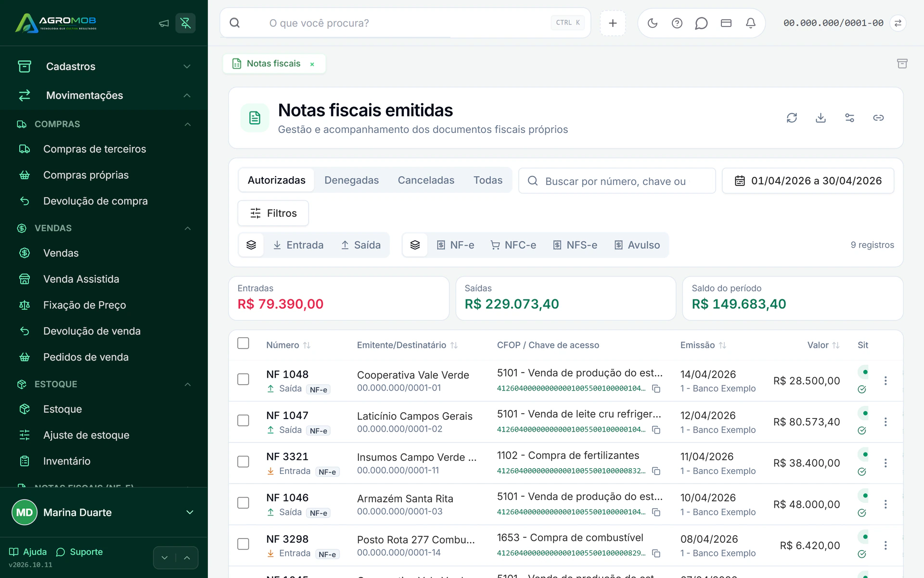Click the help question mark icon
924x578 pixels.
tap(677, 23)
